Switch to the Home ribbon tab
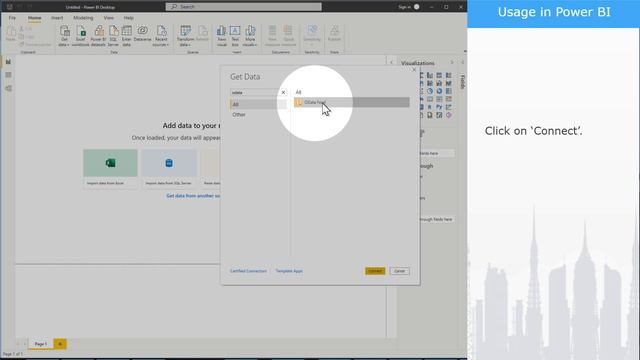 pos(34,18)
